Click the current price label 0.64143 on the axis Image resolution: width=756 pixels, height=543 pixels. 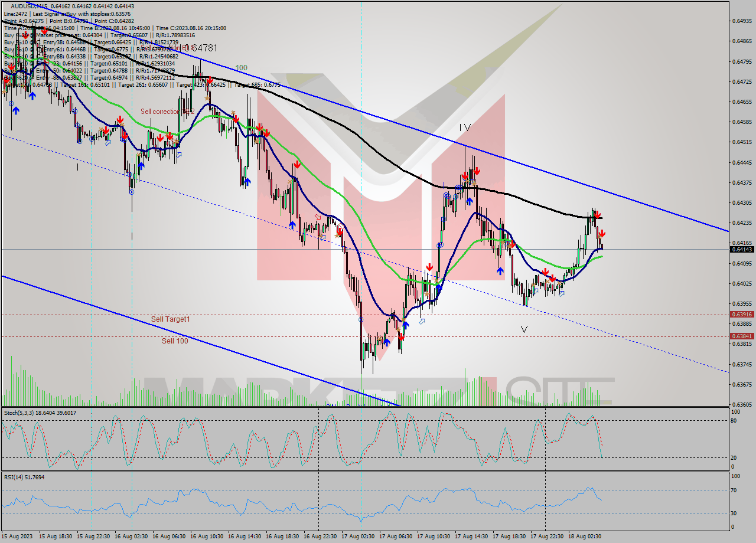741,250
